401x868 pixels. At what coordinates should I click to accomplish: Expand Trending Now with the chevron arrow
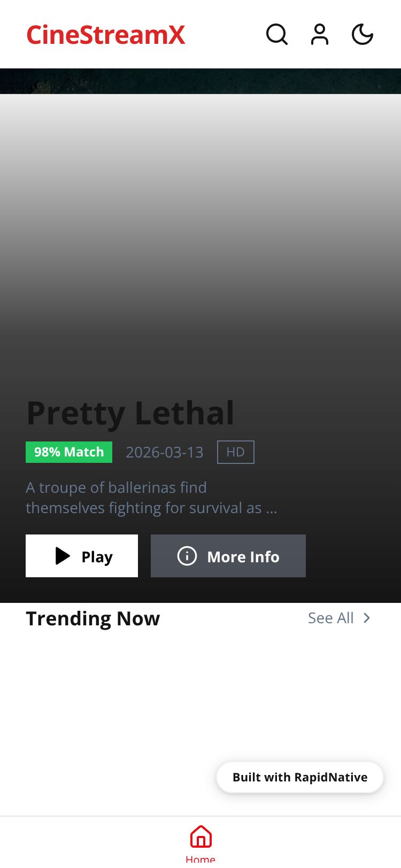coord(367,618)
